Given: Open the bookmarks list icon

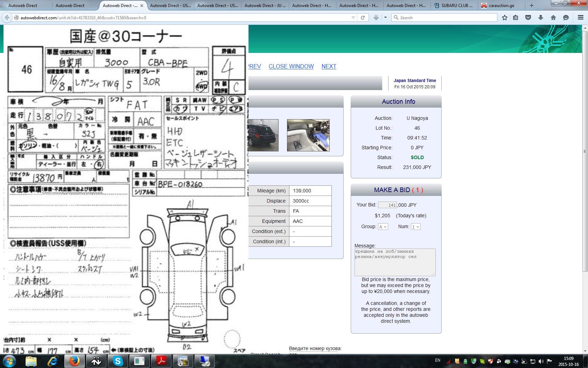Looking at the screenshot, I should [x=516, y=18].
